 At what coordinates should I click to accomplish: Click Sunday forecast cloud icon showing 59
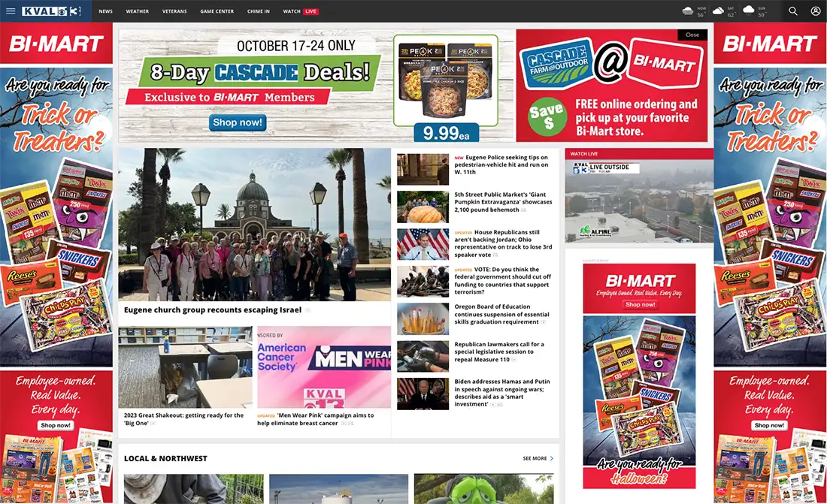748,10
